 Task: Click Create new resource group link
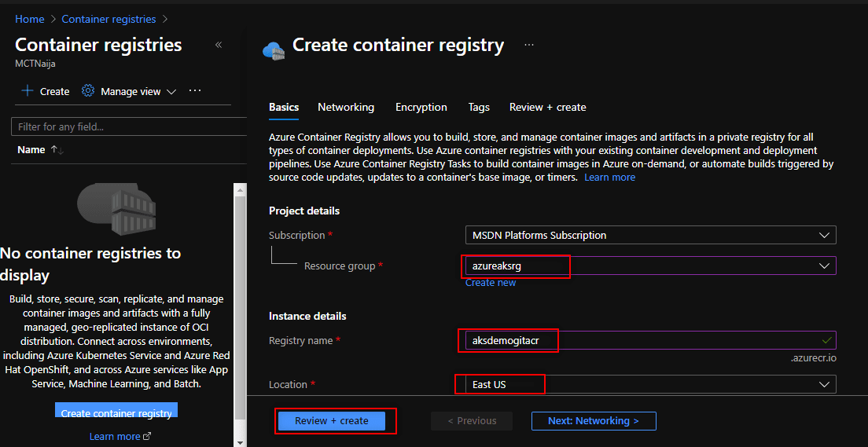491,283
